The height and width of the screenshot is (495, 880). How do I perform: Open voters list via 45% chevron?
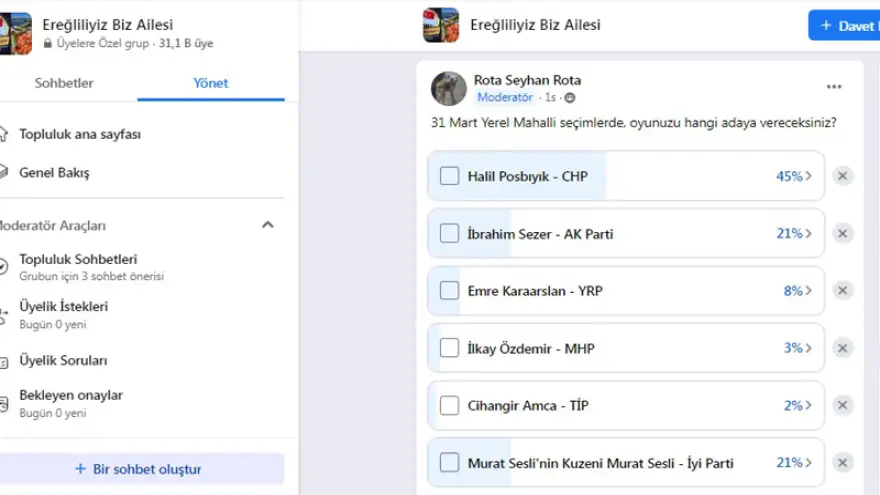pyautogui.click(x=809, y=176)
